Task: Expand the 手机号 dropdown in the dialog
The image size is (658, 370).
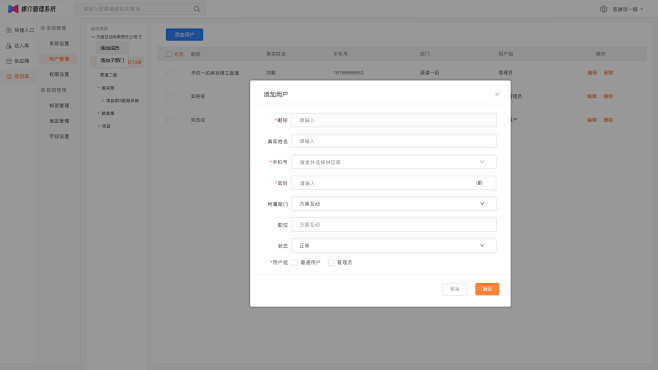Action: tap(394, 162)
